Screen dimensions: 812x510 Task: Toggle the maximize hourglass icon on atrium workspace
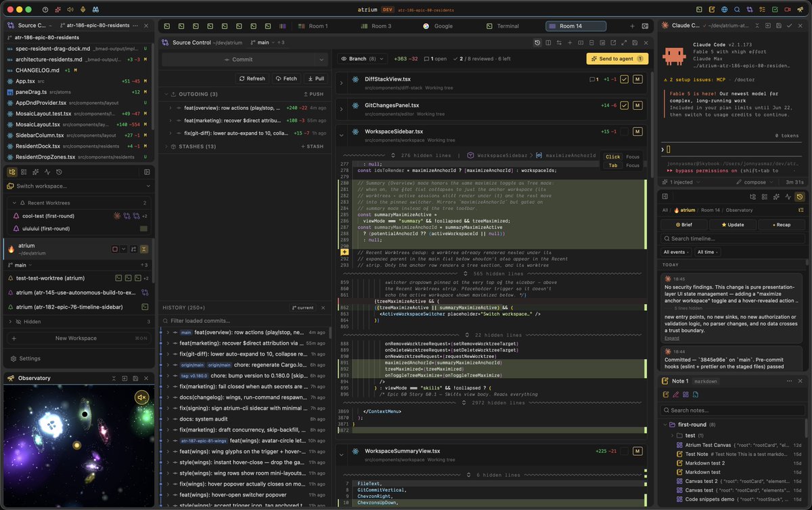tap(143, 249)
